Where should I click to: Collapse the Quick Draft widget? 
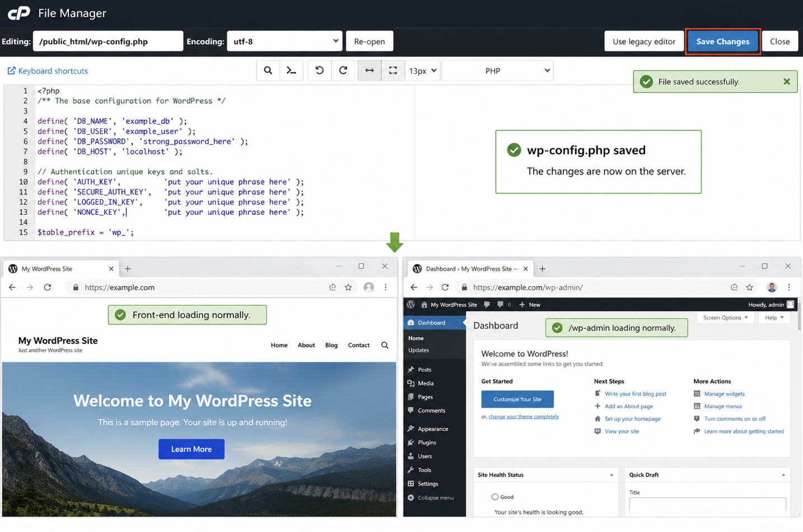(783, 475)
